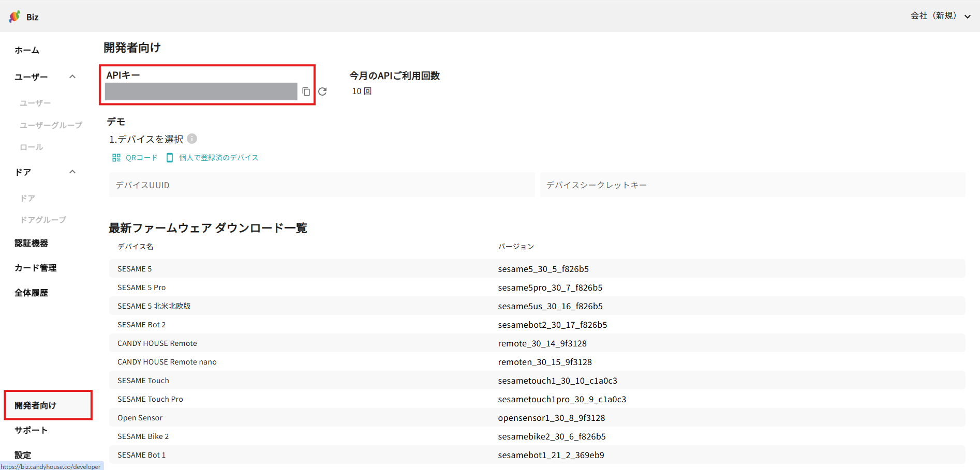Click the info icon beside デバイスを選択
Image resolution: width=980 pixels, height=470 pixels.
click(x=192, y=139)
